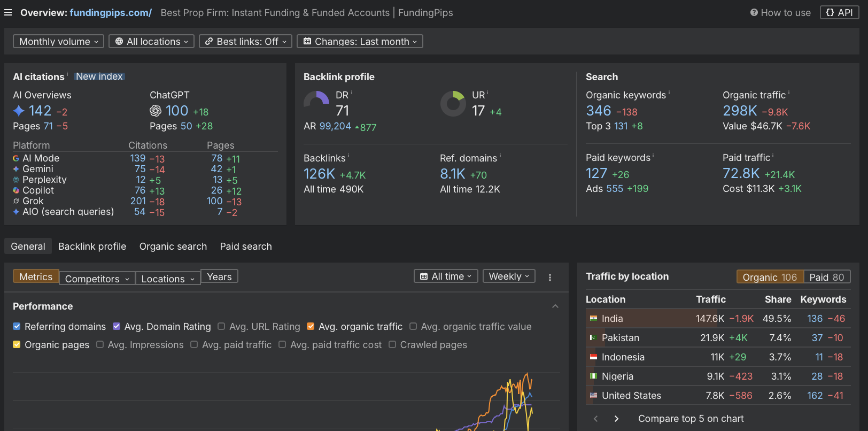Uncheck the Referring domains checkbox

(17, 326)
